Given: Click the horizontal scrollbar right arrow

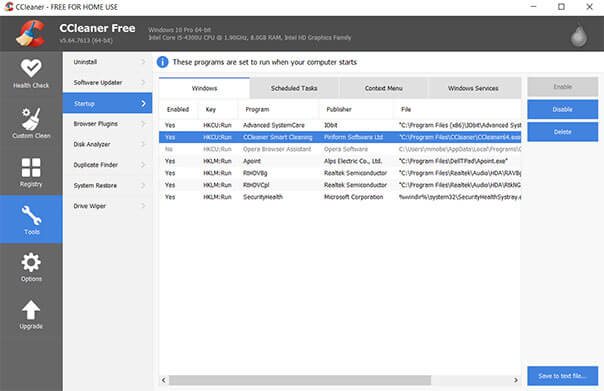Looking at the screenshot, I should pos(516,380).
